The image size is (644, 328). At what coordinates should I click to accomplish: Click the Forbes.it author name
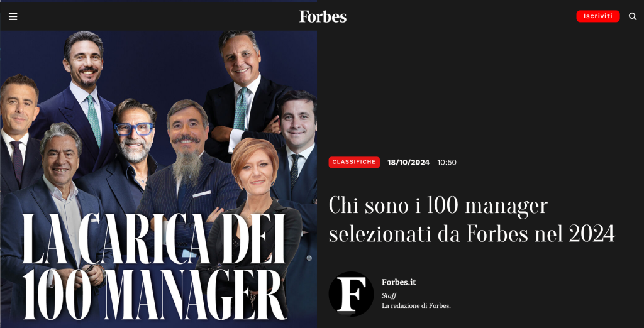[398, 282]
